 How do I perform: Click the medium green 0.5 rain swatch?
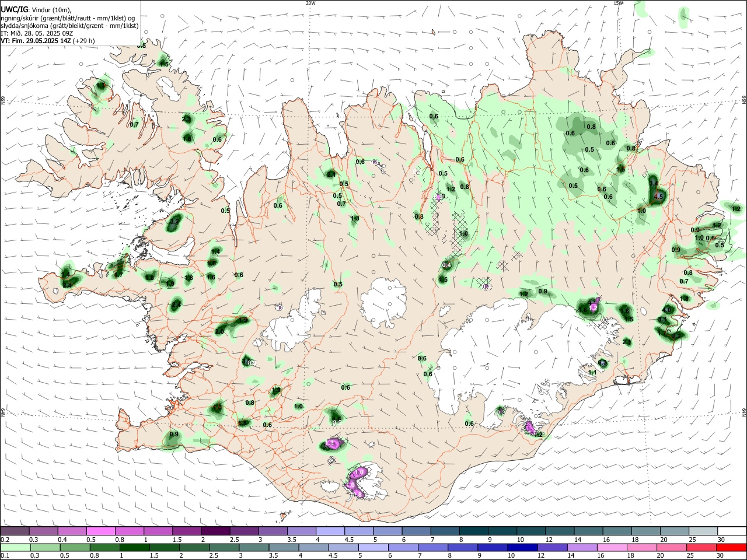(75, 547)
